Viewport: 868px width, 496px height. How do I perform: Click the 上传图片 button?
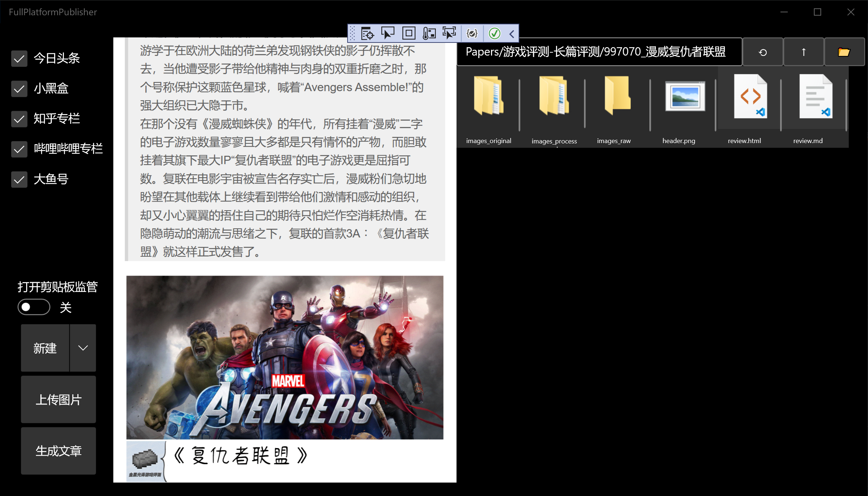pyautogui.click(x=58, y=399)
